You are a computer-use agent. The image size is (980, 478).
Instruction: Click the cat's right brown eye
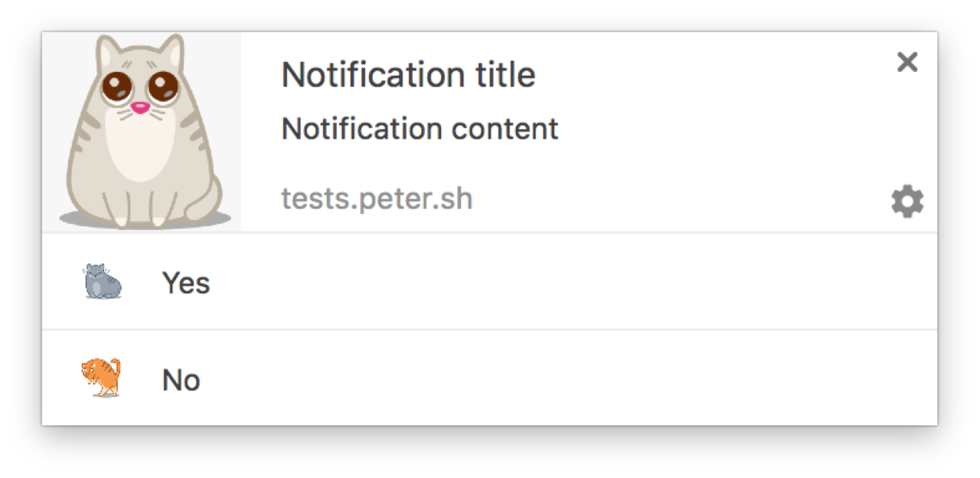point(162,87)
